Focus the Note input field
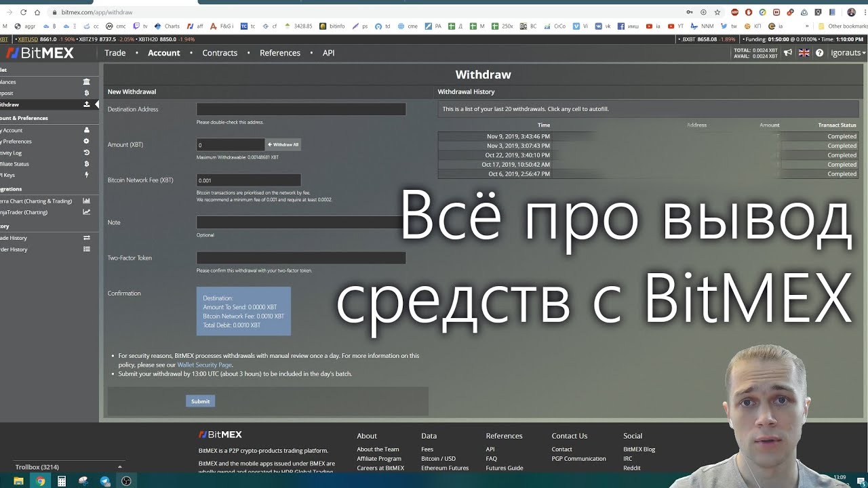Screen dimensions: 868x488 [301, 222]
